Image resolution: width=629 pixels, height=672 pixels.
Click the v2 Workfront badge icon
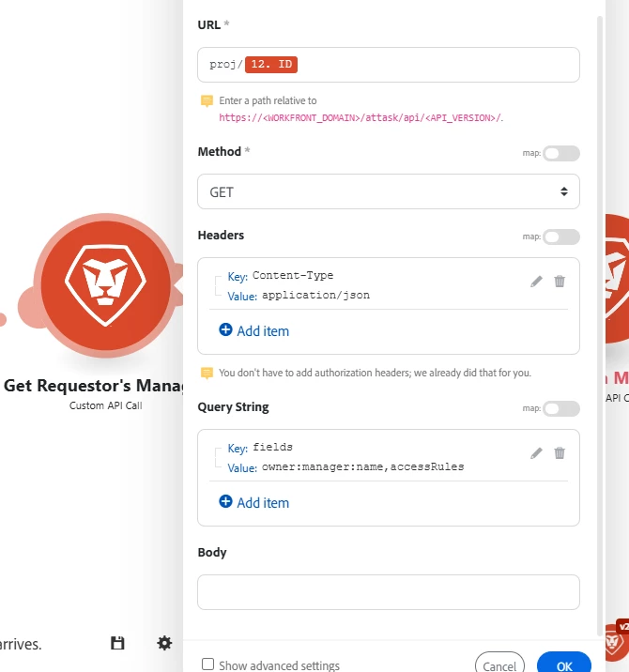pos(618,641)
